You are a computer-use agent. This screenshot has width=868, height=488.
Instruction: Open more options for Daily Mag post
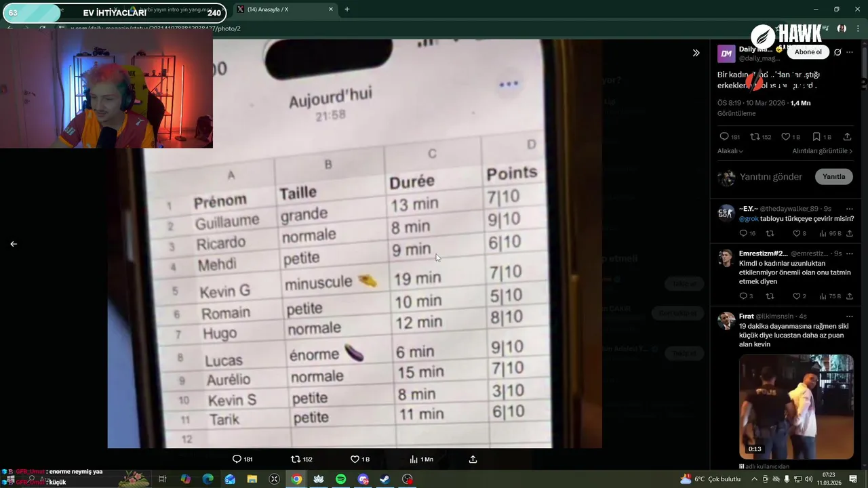click(x=850, y=52)
